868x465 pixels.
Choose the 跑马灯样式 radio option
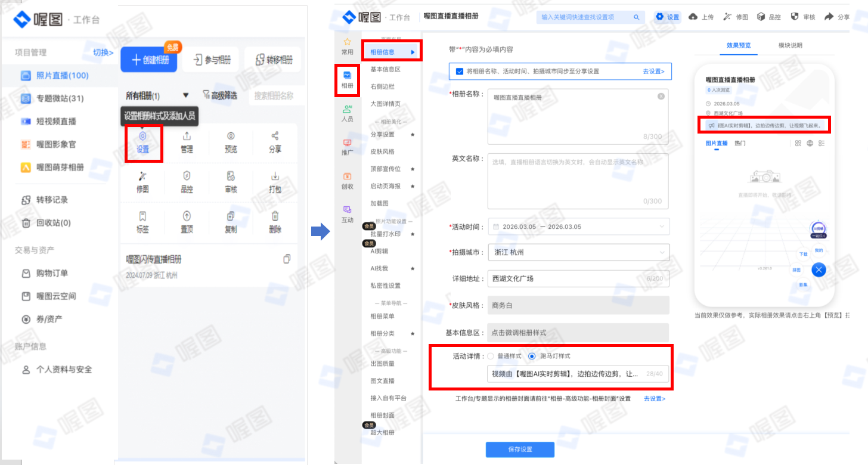pyautogui.click(x=532, y=356)
